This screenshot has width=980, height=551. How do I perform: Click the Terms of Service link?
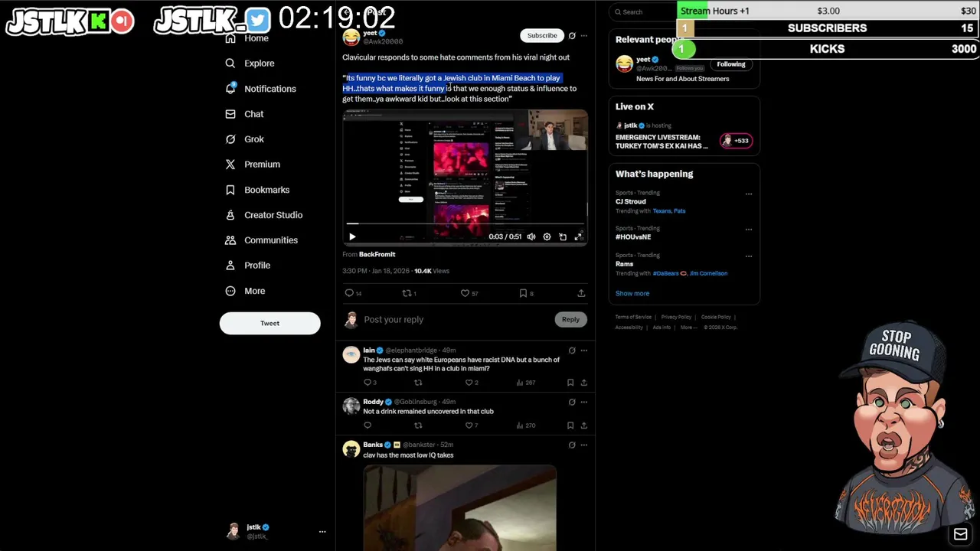(x=633, y=317)
